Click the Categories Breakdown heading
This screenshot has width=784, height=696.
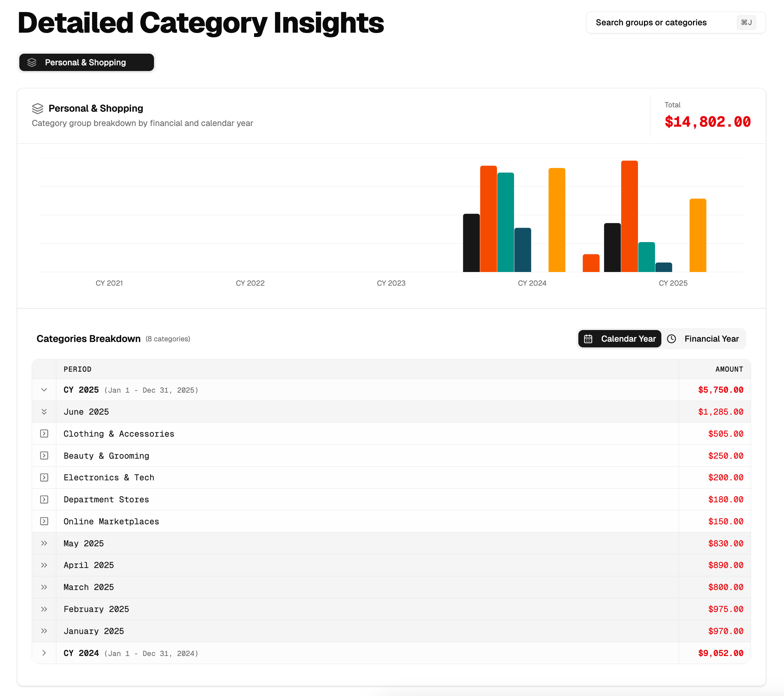[89, 339]
